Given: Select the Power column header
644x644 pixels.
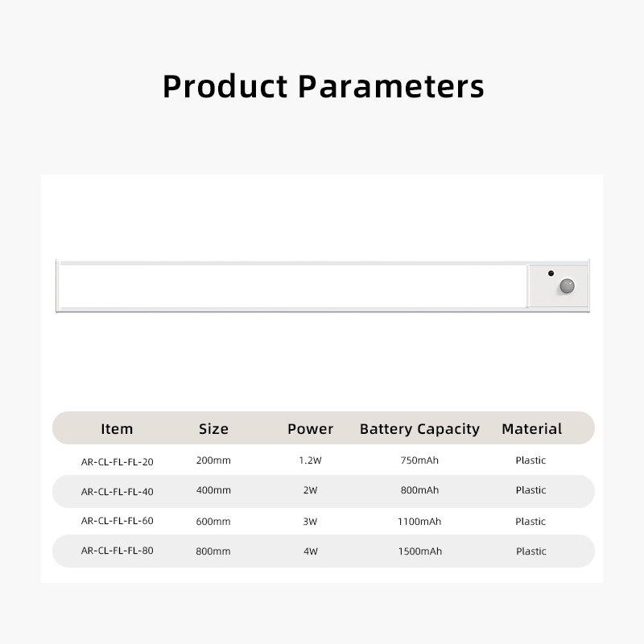Looking at the screenshot, I should (311, 429).
